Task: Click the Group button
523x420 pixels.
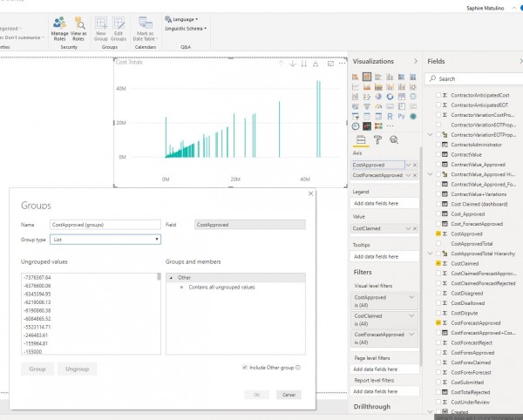Action: tap(37, 369)
